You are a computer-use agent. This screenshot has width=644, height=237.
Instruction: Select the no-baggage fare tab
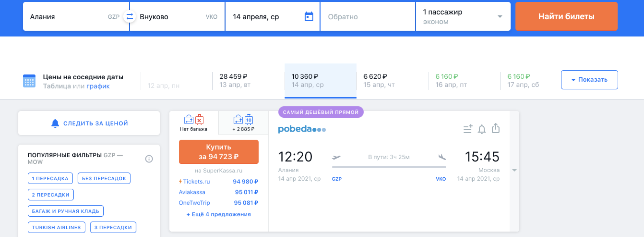click(194, 123)
